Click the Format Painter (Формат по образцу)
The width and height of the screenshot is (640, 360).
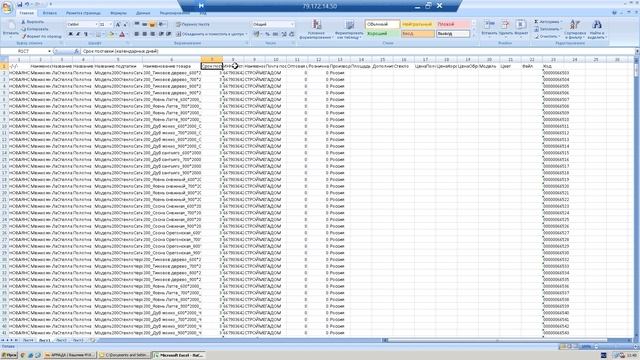point(41,36)
